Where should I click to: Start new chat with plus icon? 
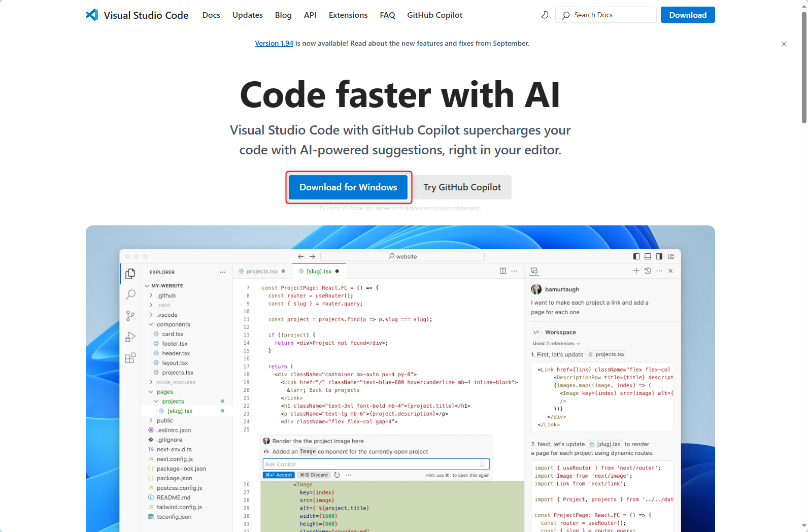(636, 271)
